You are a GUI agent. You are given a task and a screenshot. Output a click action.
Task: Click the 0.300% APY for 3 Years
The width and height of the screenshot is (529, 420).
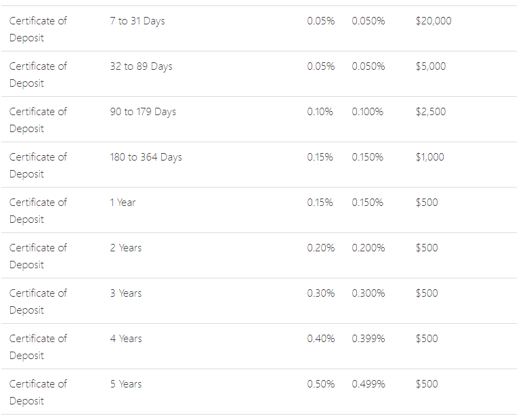coord(368,293)
